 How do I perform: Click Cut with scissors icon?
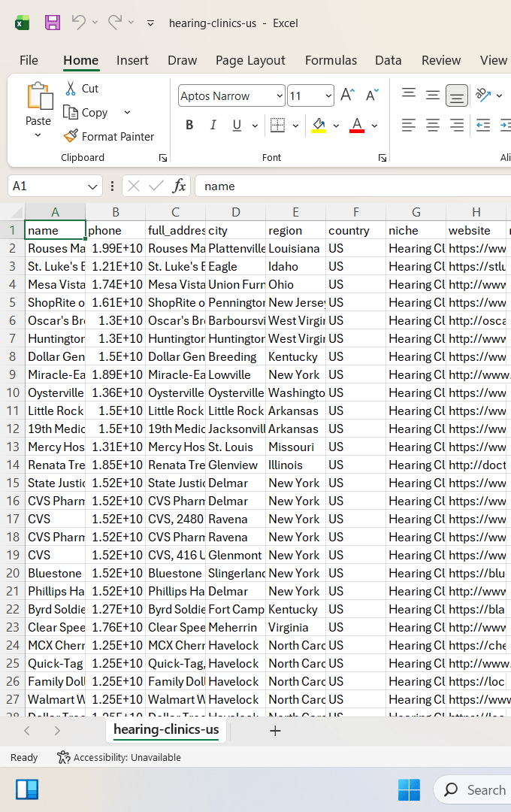tap(82, 89)
